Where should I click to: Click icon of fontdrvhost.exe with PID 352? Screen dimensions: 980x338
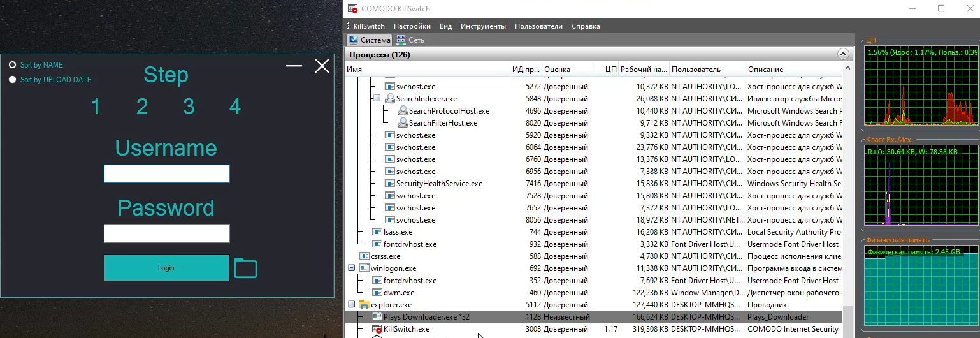point(377,281)
